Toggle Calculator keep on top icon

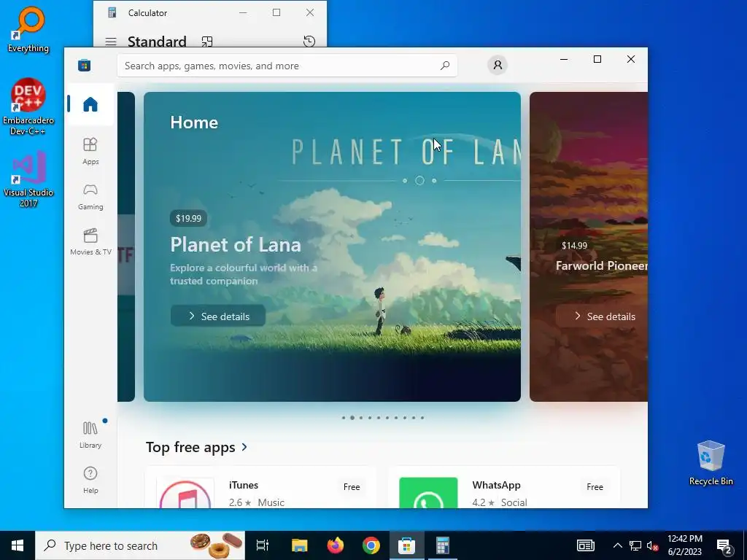pyautogui.click(x=207, y=42)
